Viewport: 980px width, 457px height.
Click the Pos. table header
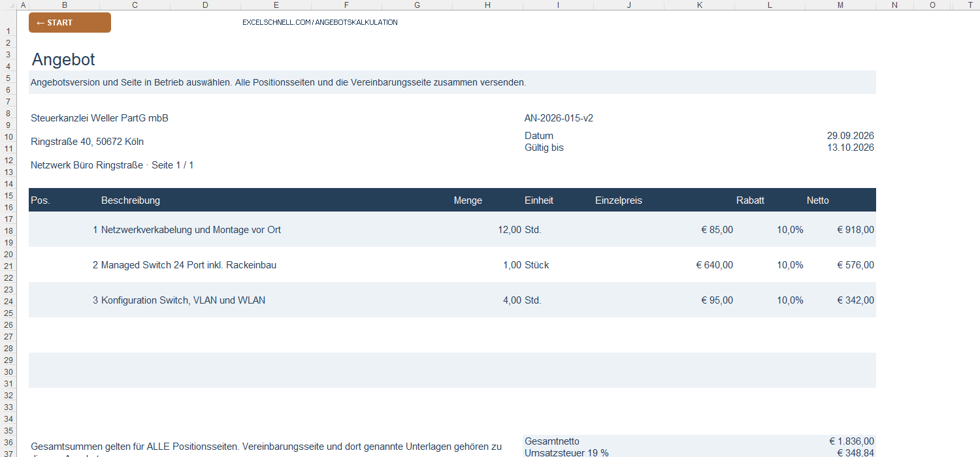click(41, 200)
